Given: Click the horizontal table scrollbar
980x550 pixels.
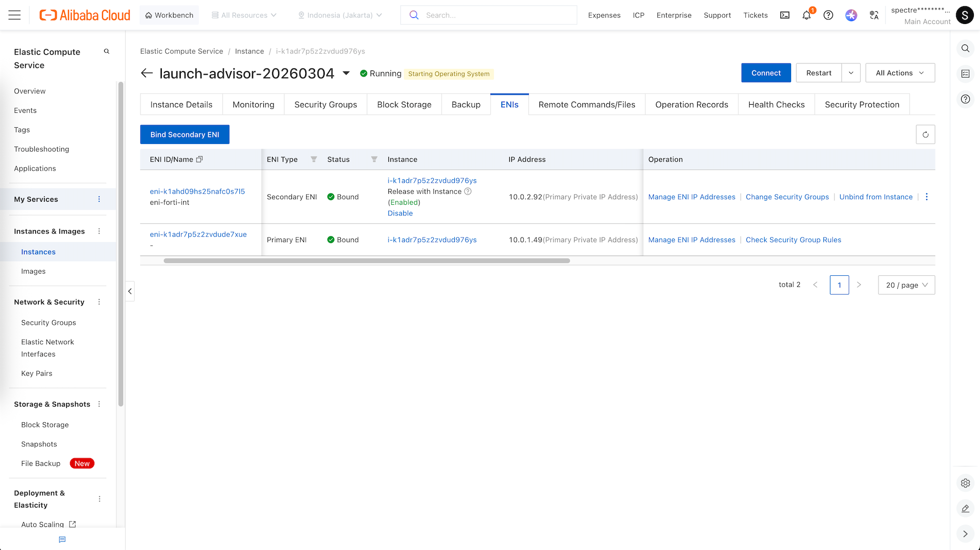Looking at the screenshot, I should (x=366, y=261).
